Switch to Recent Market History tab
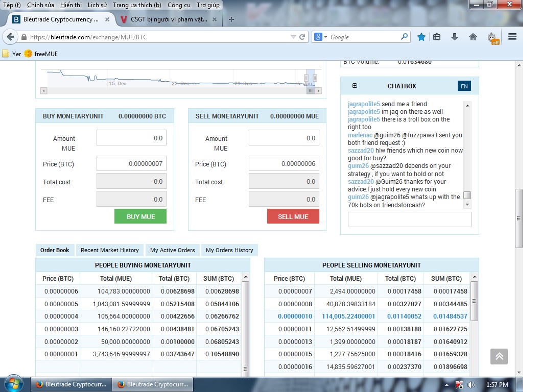The height and width of the screenshot is (392, 541). point(110,250)
